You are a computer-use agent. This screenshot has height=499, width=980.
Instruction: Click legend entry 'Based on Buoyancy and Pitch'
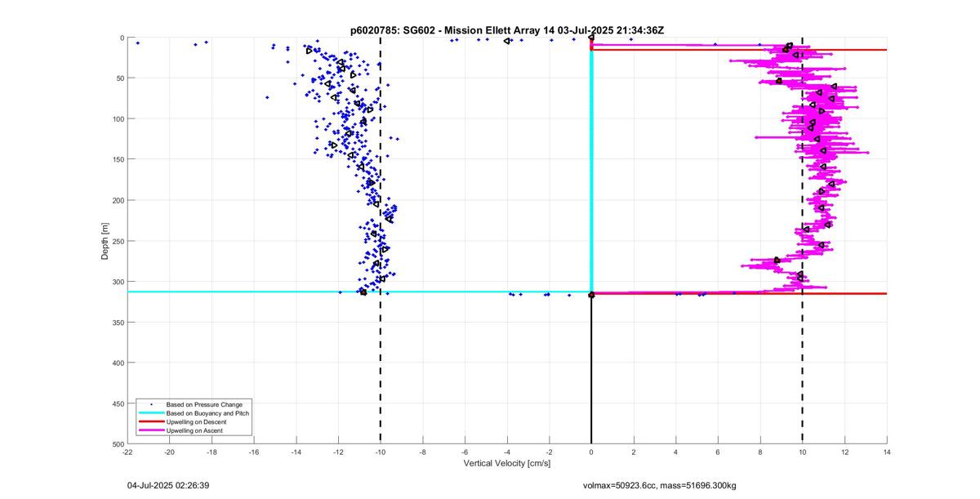tap(207, 413)
